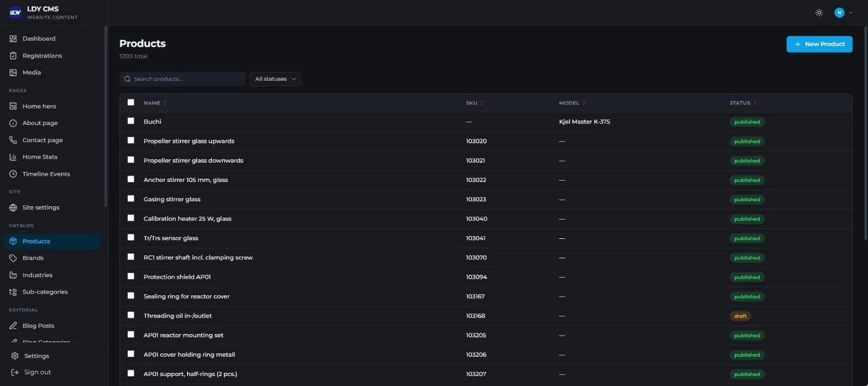This screenshot has width=868, height=386.
Task: Select all products with header checkbox
Action: click(131, 102)
